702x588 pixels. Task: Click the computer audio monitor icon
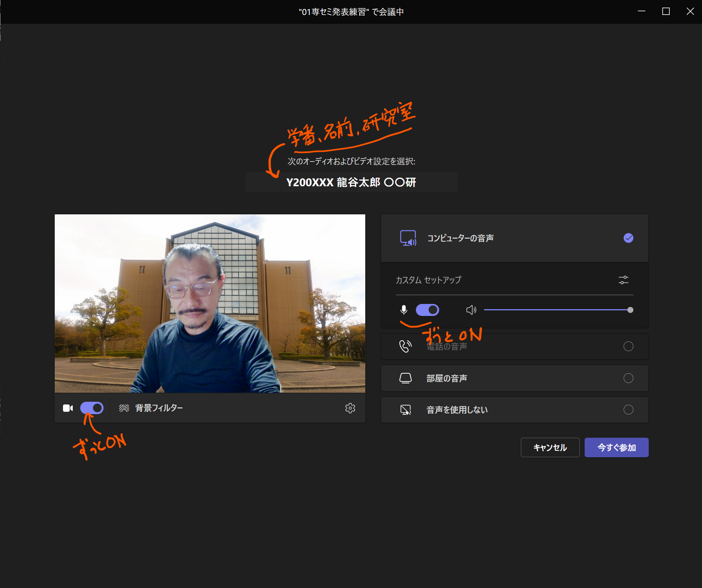click(x=408, y=238)
